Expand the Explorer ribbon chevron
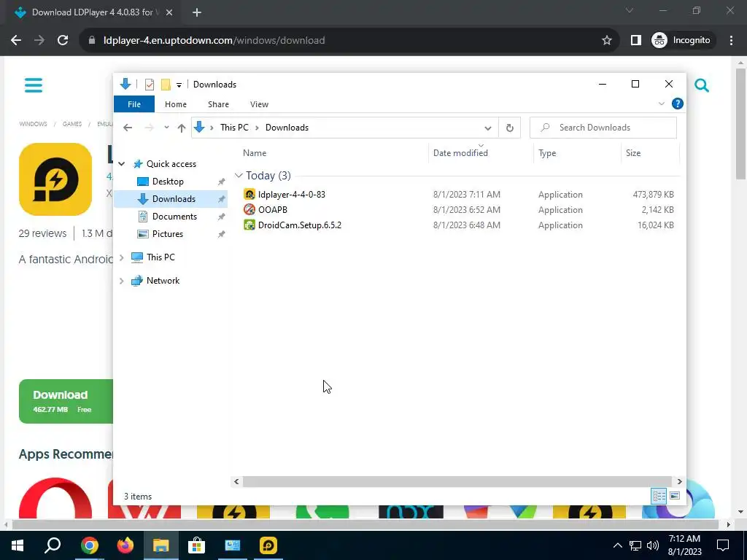 [661, 104]
